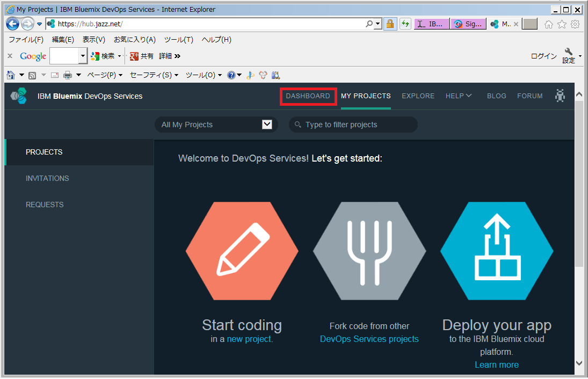This screenshot has height=379, width=588.
Task: Click the security lock icon
Action: coord(390,24)
